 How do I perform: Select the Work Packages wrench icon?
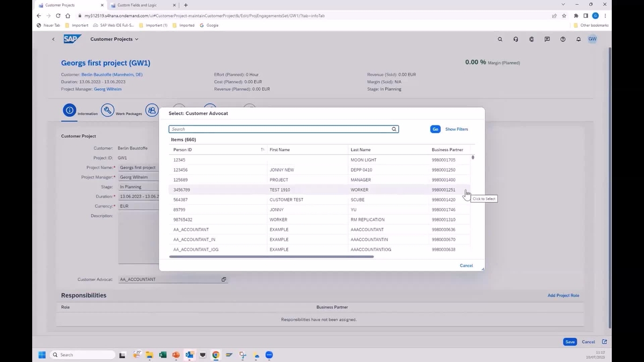(107, 109)
